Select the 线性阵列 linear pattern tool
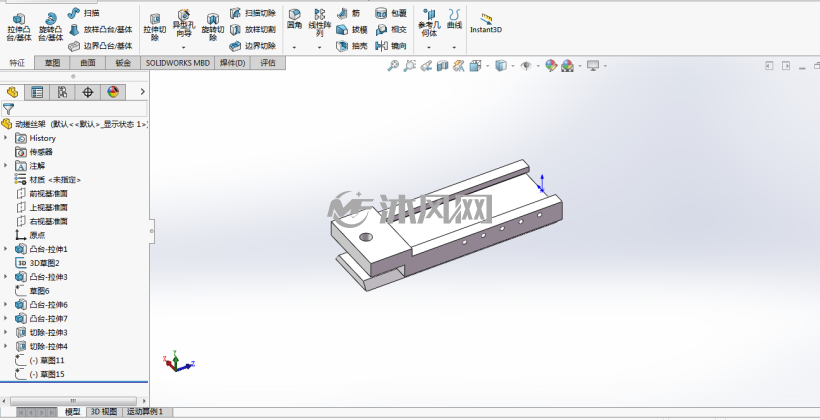 coord(320,22)
